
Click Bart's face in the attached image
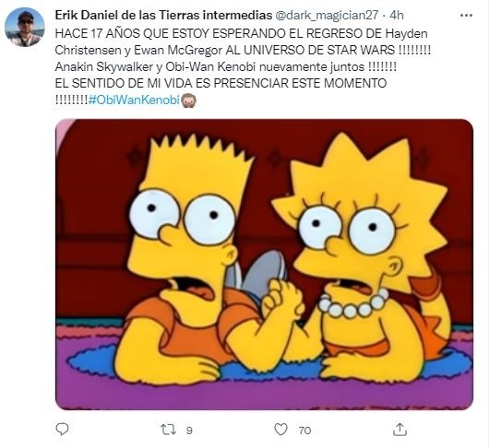tap(183, 230)
